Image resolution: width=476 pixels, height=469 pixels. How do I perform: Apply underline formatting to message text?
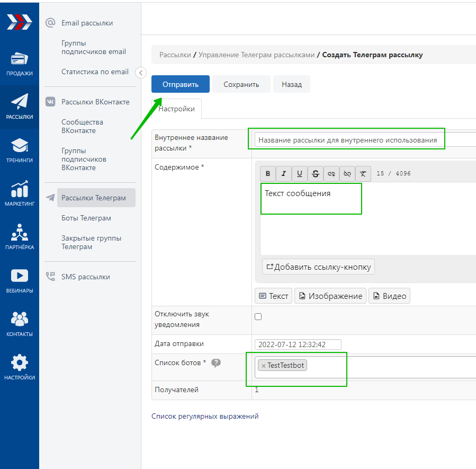pos(300,173)
